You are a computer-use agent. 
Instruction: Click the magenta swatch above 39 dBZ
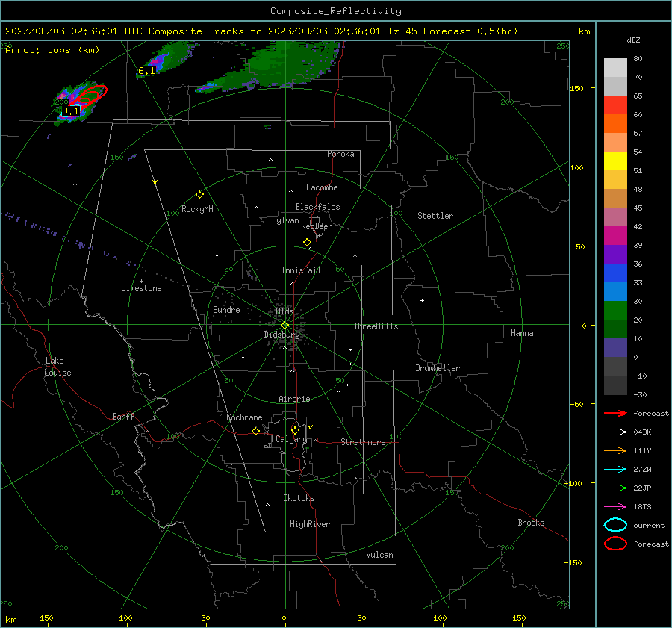pos(615,236)
